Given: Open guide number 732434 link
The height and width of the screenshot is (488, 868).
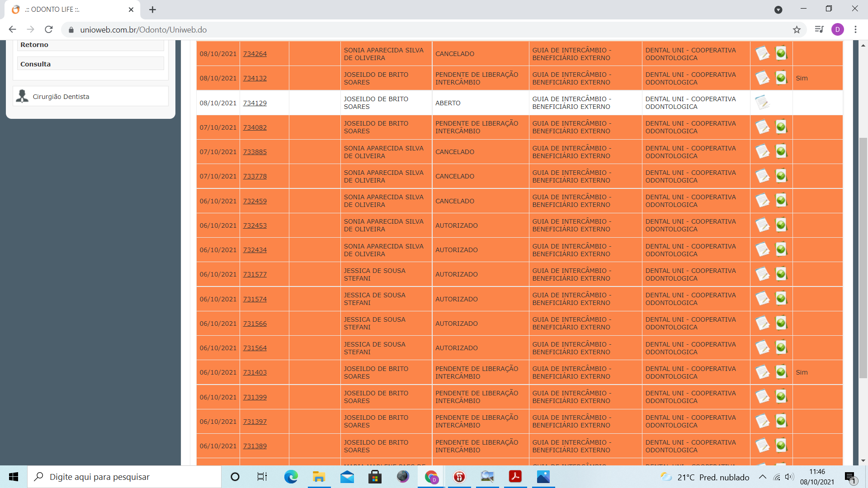Looking at the screenshot, I should (255, 250).
